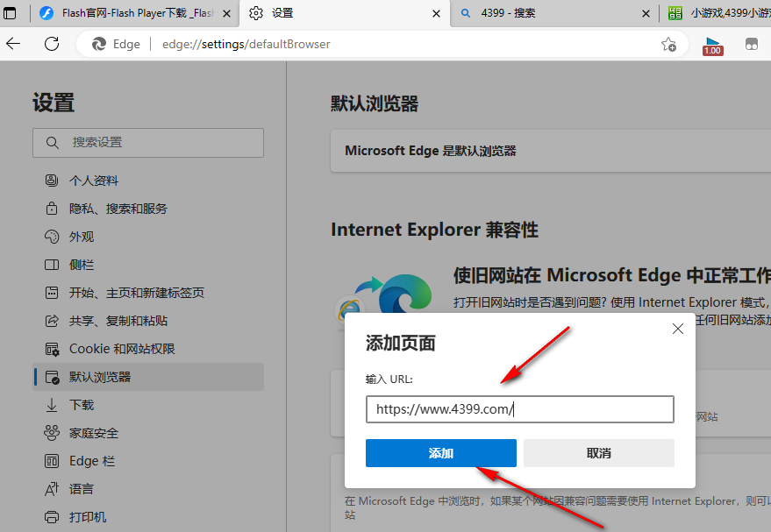The width and height of the screenshot is (771, 532).
Task: Cancel the dialog with 取消
Action: pyautogui.click(x=598, y=452)
